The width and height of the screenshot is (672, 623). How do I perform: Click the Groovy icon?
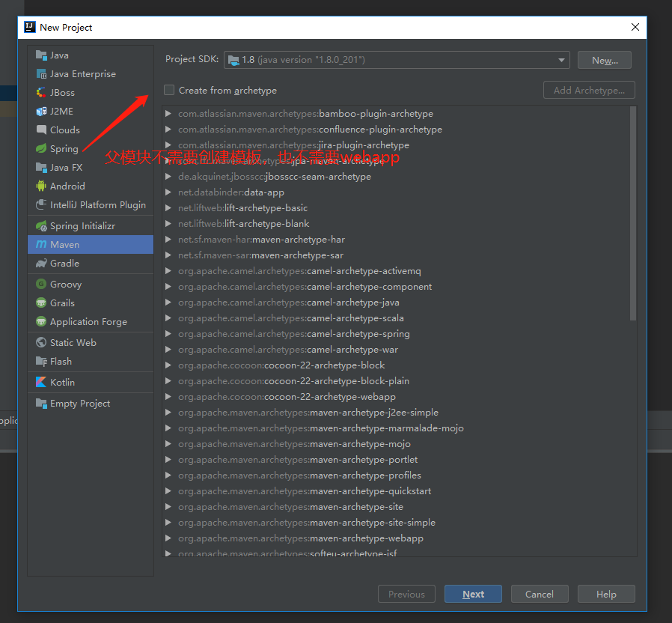coord(41,285)
